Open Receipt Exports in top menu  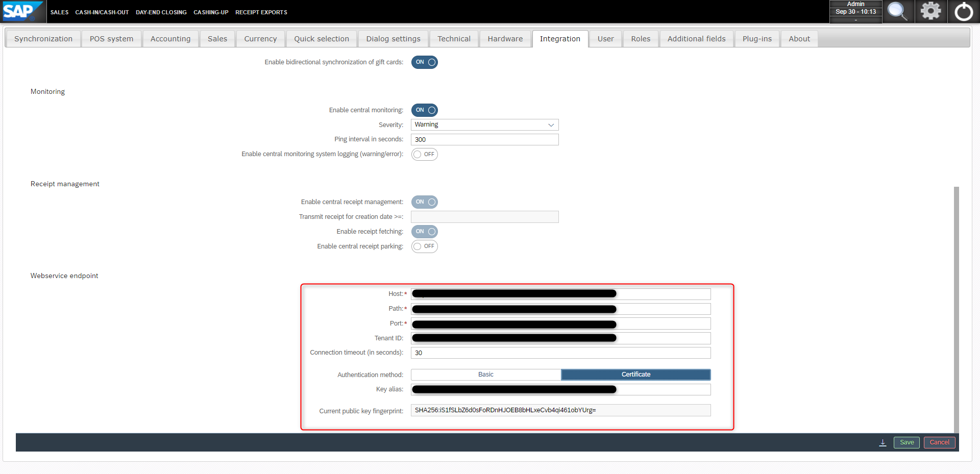coord(261,12)
